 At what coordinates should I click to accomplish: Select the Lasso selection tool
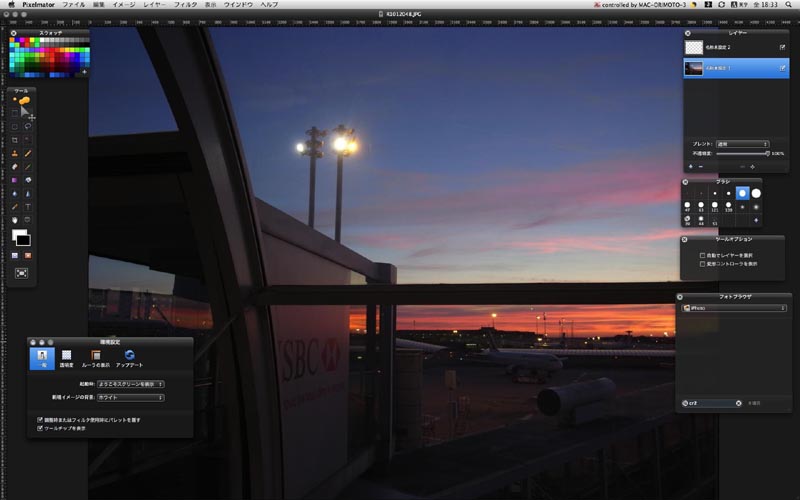click(28, 126)
